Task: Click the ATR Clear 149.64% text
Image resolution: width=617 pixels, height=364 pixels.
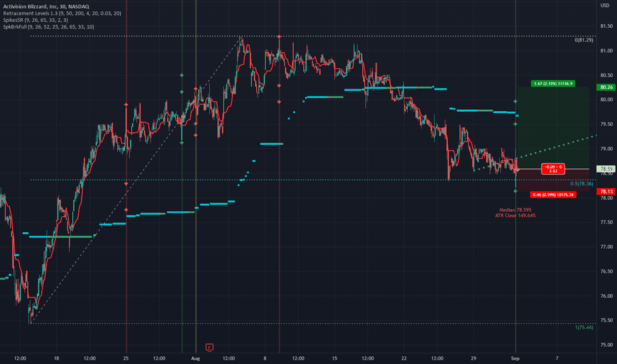Action: pyautogui.click(x=515, y=216)
